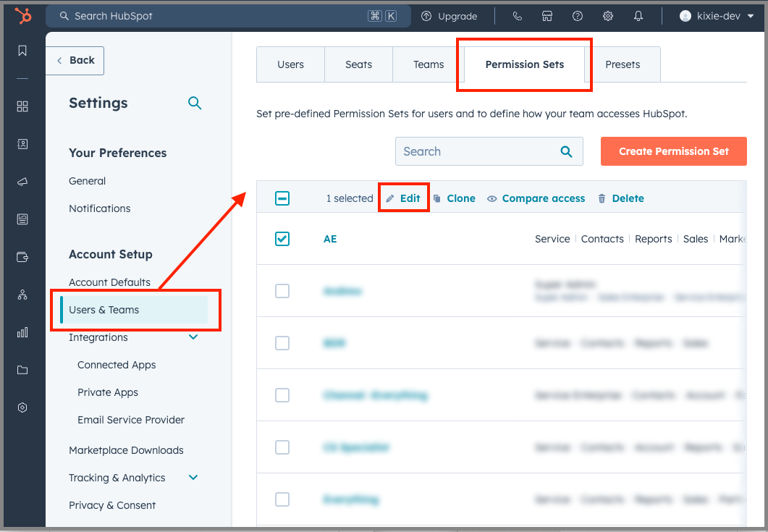The image size is (768, 532).
Task: Open Connected Apps
Action: click(x=117, y=365)
